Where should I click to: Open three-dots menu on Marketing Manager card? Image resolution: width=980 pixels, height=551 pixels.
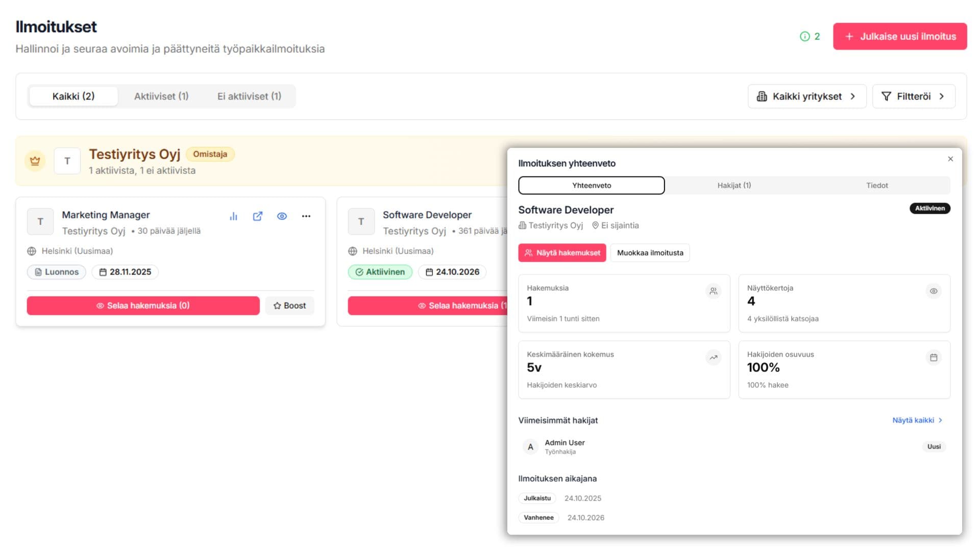point(306,216)
